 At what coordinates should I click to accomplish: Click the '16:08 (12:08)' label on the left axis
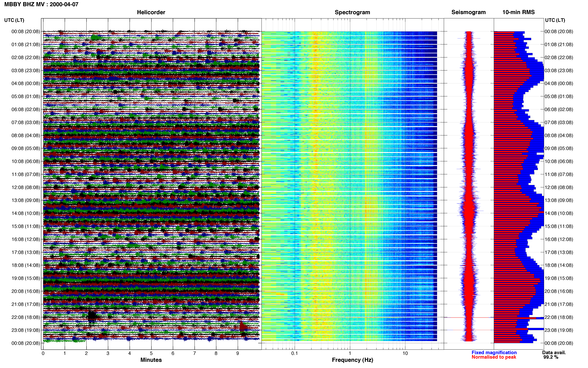click(x=26, y=239)
